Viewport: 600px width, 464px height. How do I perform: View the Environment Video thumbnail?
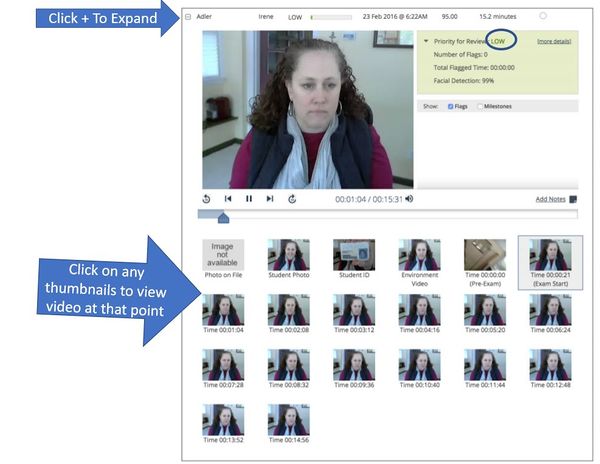point(419,255)
